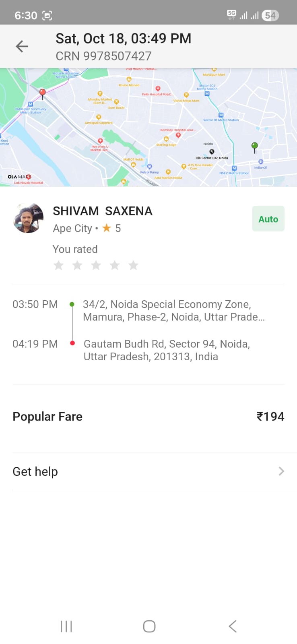Viewport: 297px width, 644px height.
Task: Tap the red drop pin on map
Action: click(x=42, y=93)
